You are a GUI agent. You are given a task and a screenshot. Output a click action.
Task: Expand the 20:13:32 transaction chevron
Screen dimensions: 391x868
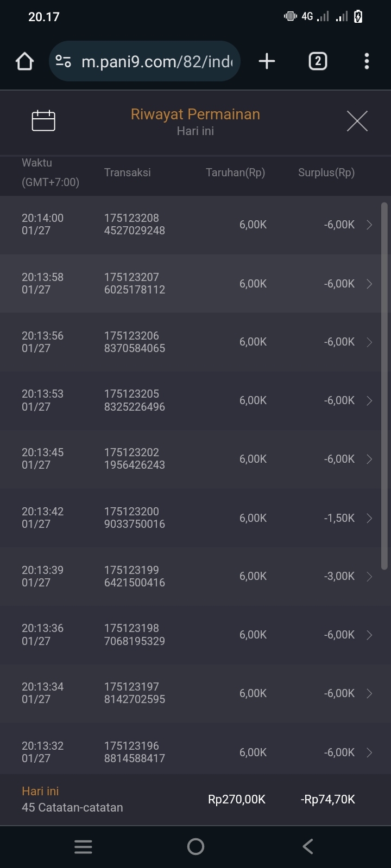[x=369, y=752]
